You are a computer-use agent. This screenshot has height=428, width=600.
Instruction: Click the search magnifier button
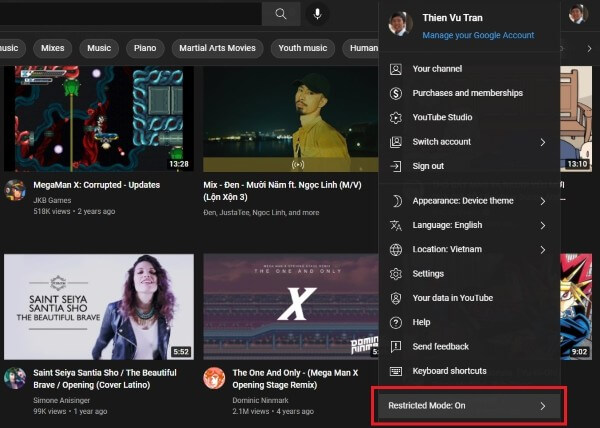click(281, 14)
